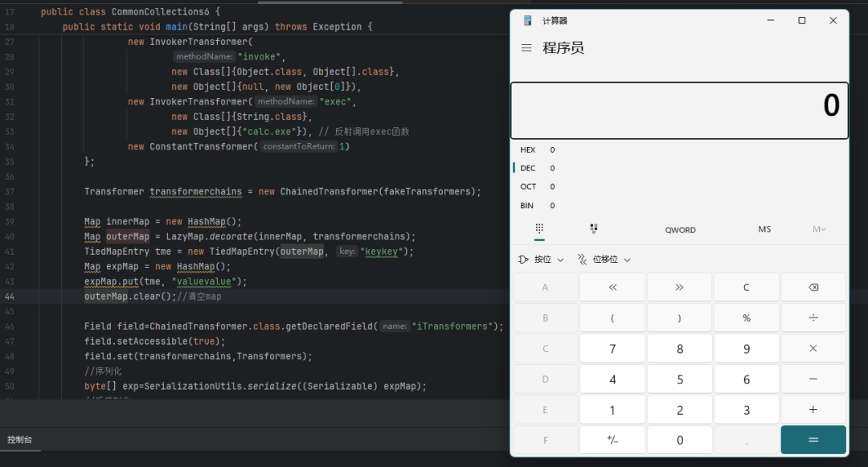This screenshot has width=868, height=467.
Task: Click the equals key
Action: point(813,440)
